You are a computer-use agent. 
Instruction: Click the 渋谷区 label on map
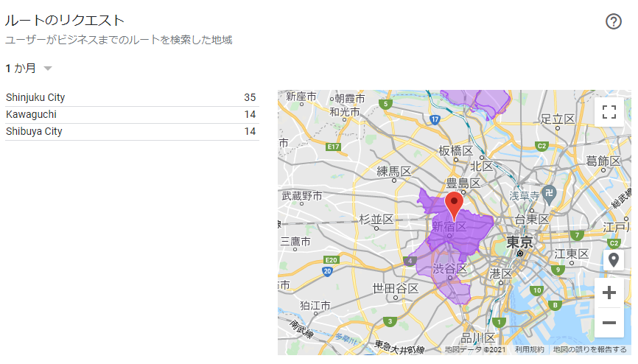449,269
